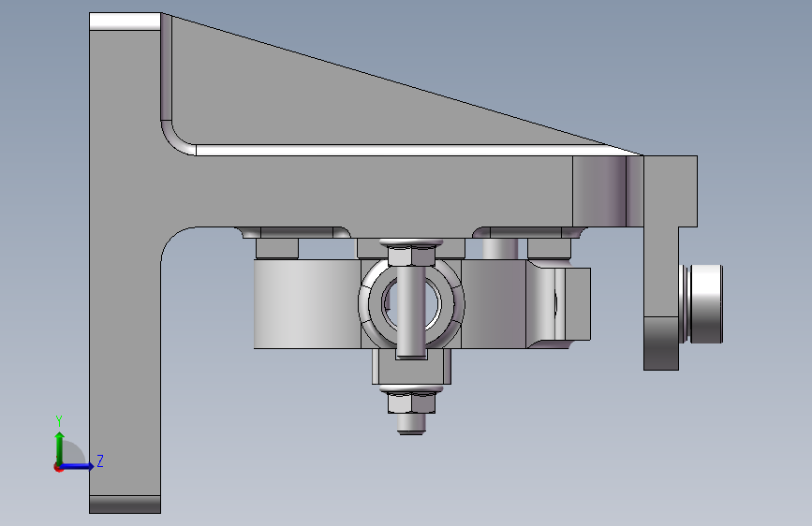
Task: Click the red origin point of the triad
Action: tap(58, 467)
